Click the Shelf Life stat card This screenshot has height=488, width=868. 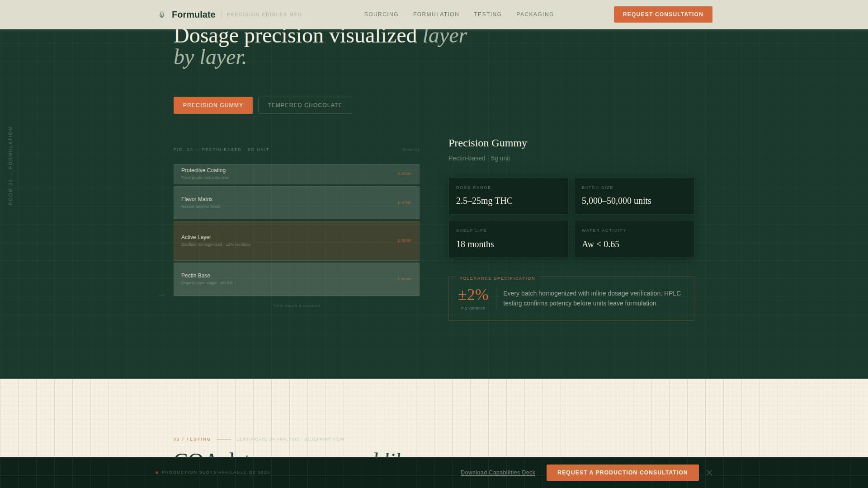point(508,239)
